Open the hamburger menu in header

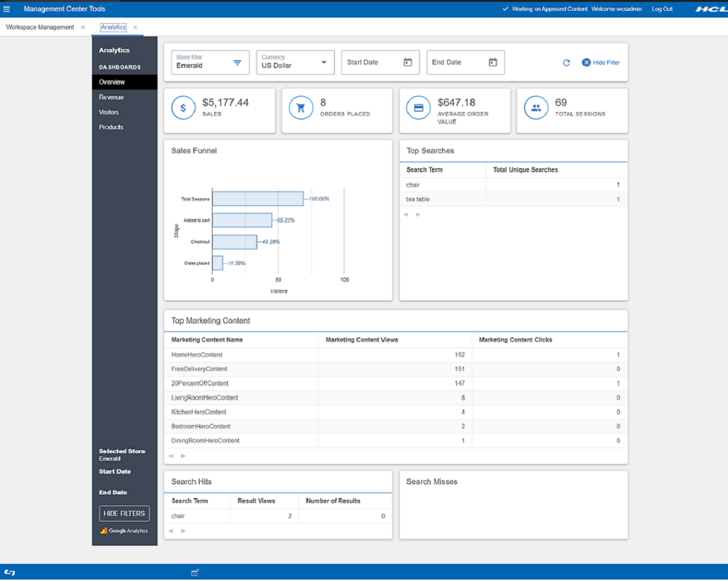pos(7,9)
